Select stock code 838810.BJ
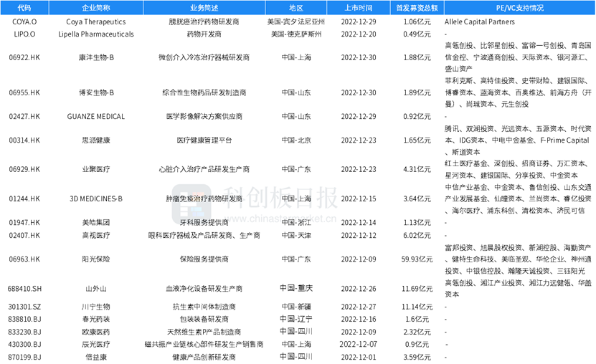Viewport: 596px width, 364px height. click(x=24, y=319)
